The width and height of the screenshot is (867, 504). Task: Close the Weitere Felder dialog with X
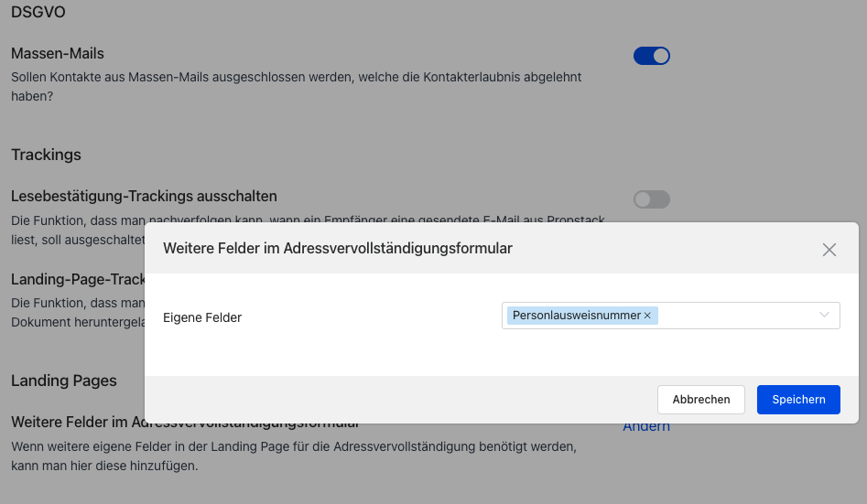pyautogui.click(x=829, y=250)
